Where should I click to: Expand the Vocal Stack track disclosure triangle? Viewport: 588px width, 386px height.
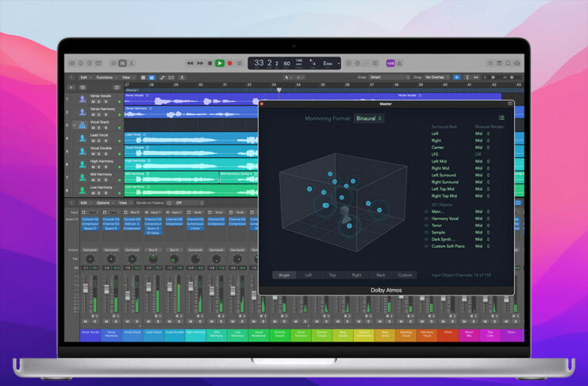[x=75, y=125]
